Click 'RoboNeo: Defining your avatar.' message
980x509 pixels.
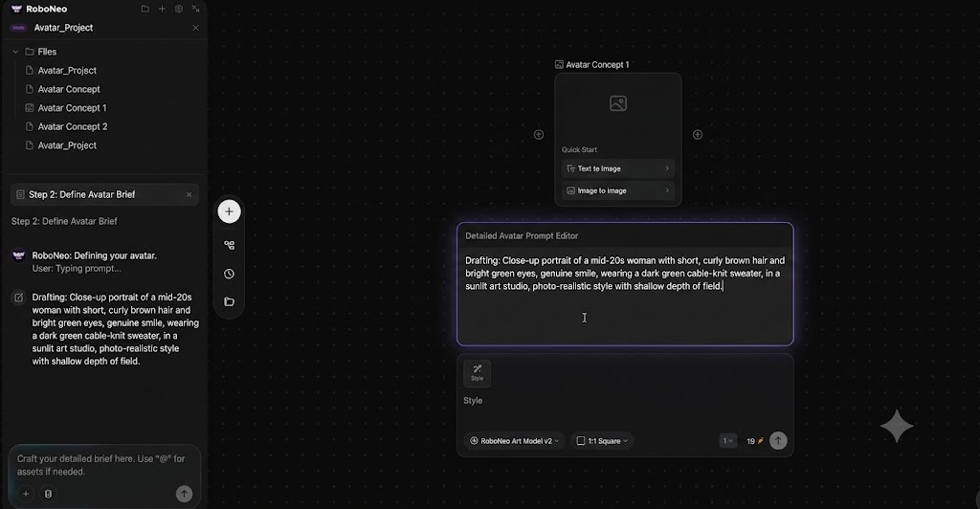pyautogui.click(x=95, y=255)
